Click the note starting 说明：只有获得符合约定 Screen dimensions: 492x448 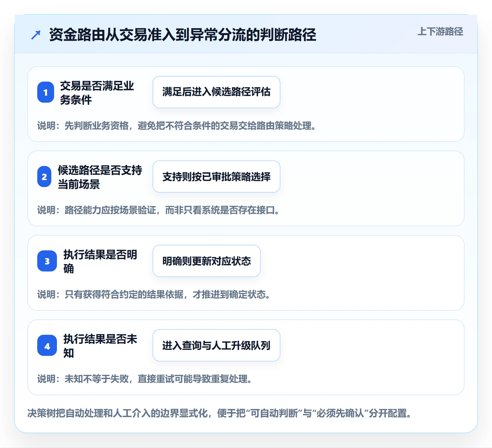tap(154, 295)
